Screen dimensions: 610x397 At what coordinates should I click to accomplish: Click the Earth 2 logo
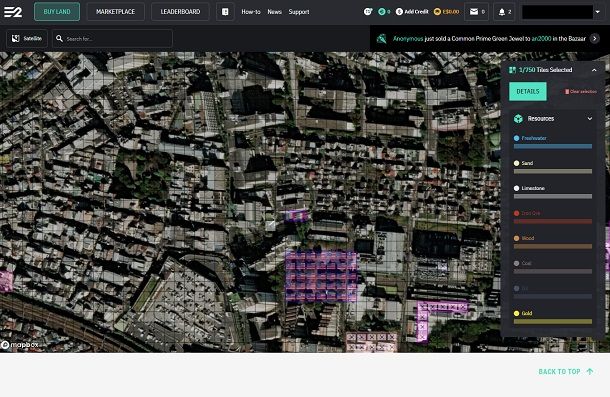click(13, 12)
